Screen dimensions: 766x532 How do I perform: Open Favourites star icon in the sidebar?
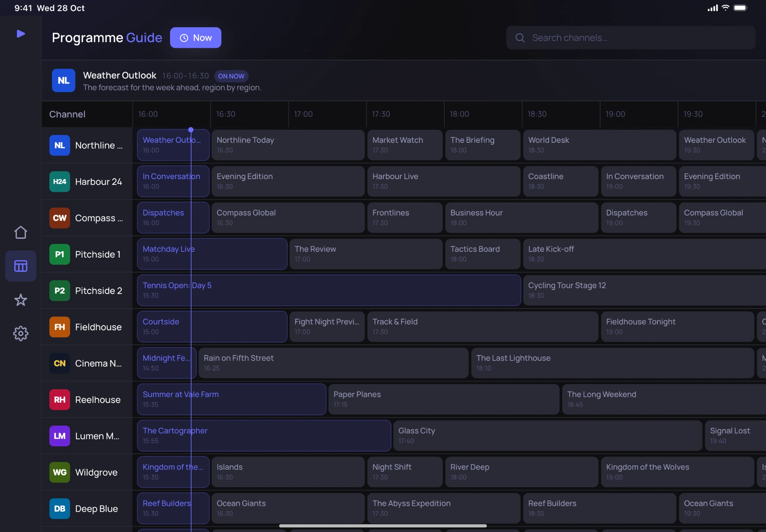point(21,300)
